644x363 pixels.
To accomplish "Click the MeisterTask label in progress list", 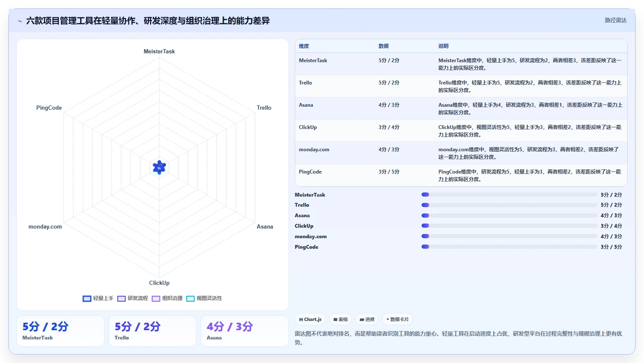I will coord(310,195).
